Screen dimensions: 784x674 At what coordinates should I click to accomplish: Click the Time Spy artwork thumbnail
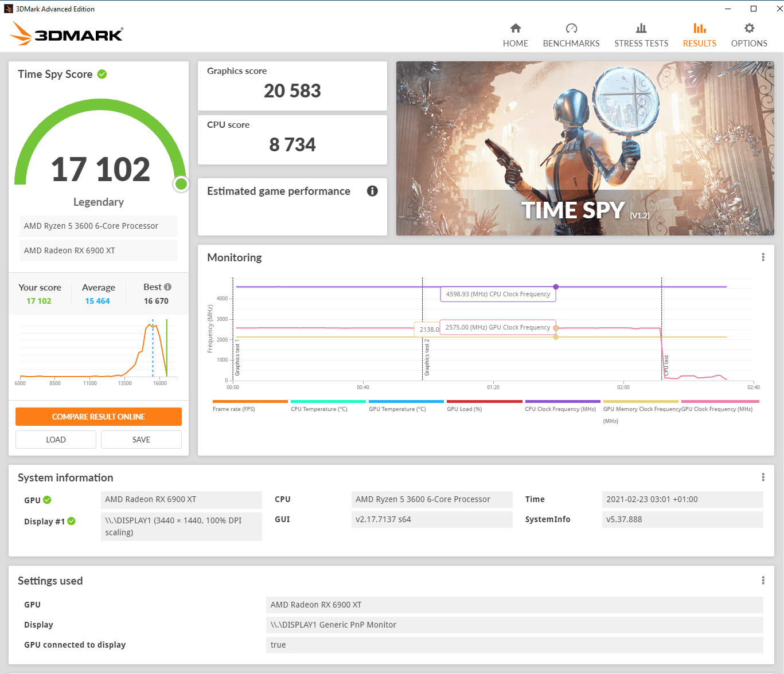tap(585, 148)
